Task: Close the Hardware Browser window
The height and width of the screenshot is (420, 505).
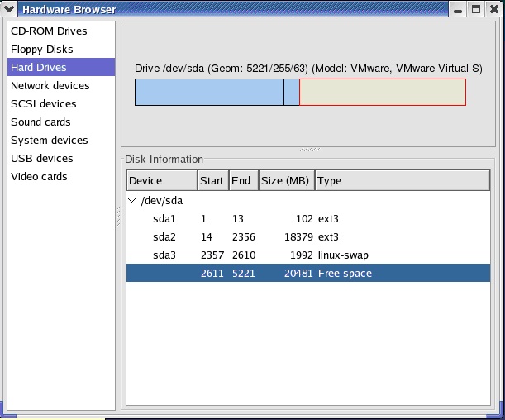Action: (x=493, y=9)
